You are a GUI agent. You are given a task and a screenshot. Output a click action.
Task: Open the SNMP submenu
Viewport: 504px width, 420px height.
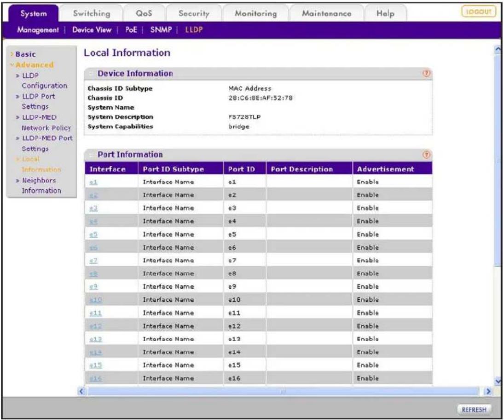[x=161, y=30]
